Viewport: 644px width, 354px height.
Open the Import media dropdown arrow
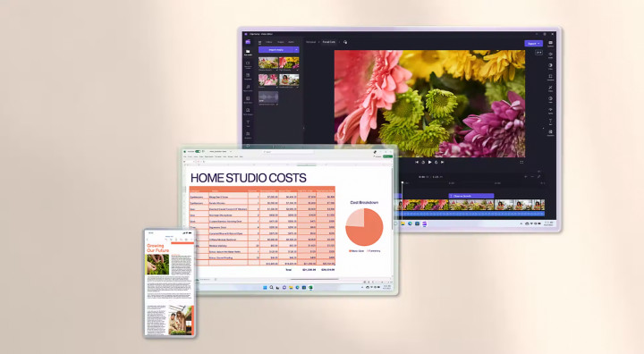click(x=296, y=50)
